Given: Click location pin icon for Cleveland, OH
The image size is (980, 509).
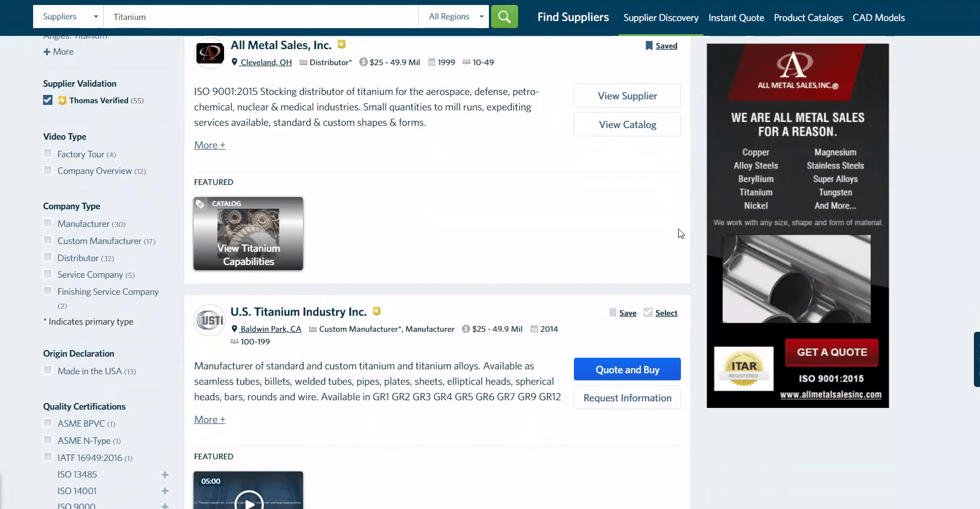Looking at the screenshot, I should coord(235,62).
